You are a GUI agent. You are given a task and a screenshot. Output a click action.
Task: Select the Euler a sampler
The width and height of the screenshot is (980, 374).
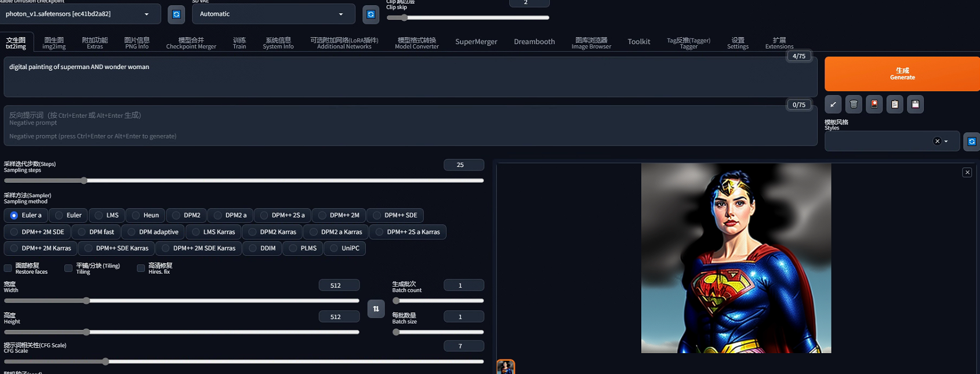[x=26, y=215]
